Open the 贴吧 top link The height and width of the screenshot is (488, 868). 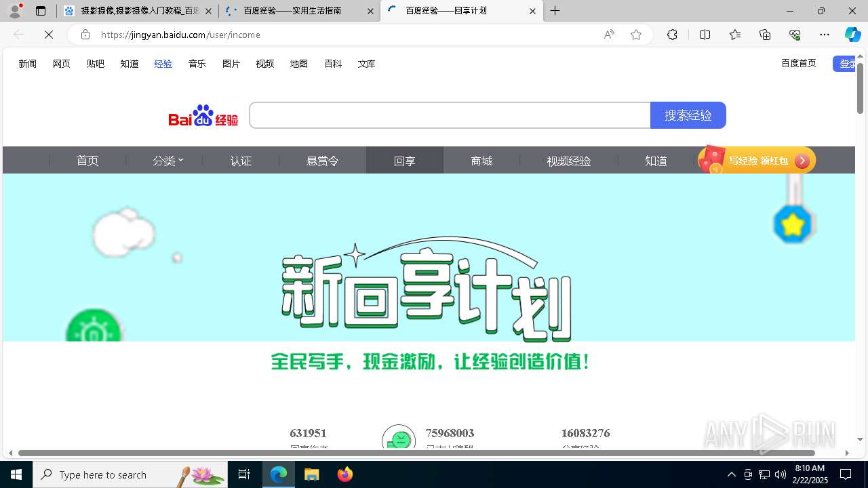pyautogui.click(x=96, y=64)
